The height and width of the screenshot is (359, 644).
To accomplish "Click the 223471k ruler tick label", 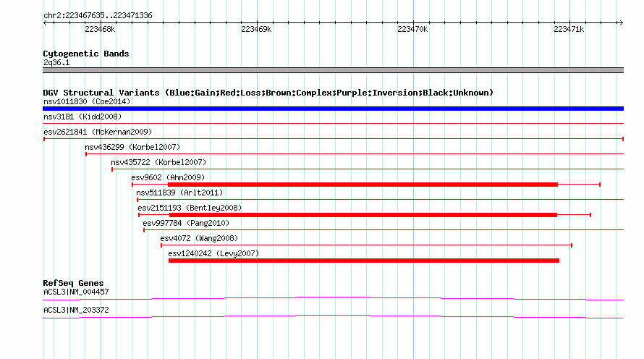I will 569,29.
